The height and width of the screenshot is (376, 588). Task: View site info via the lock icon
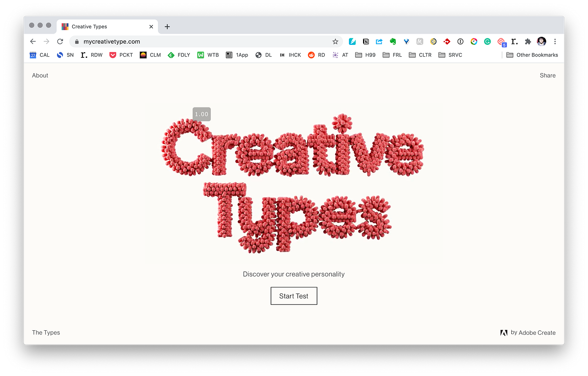[77, 42]
